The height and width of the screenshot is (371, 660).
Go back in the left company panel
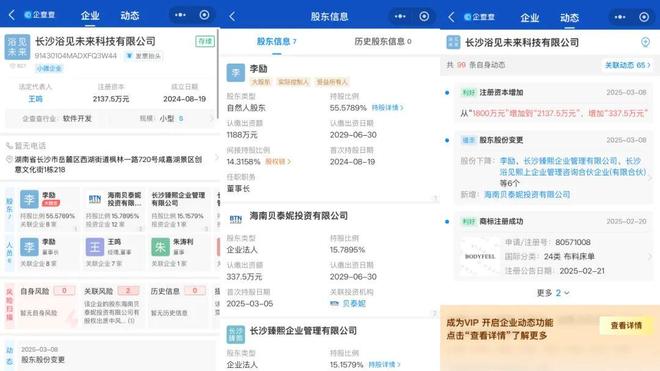pos(12,16)
